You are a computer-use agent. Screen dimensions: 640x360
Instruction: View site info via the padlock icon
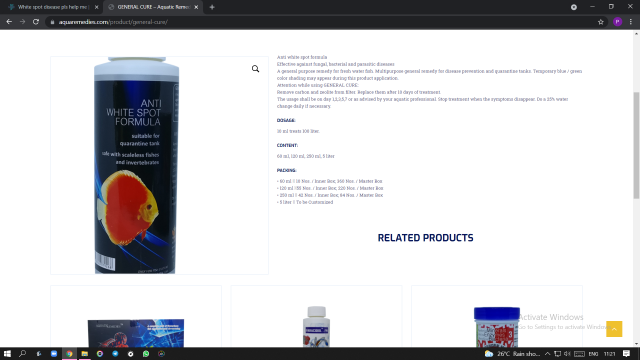[52, 22]
